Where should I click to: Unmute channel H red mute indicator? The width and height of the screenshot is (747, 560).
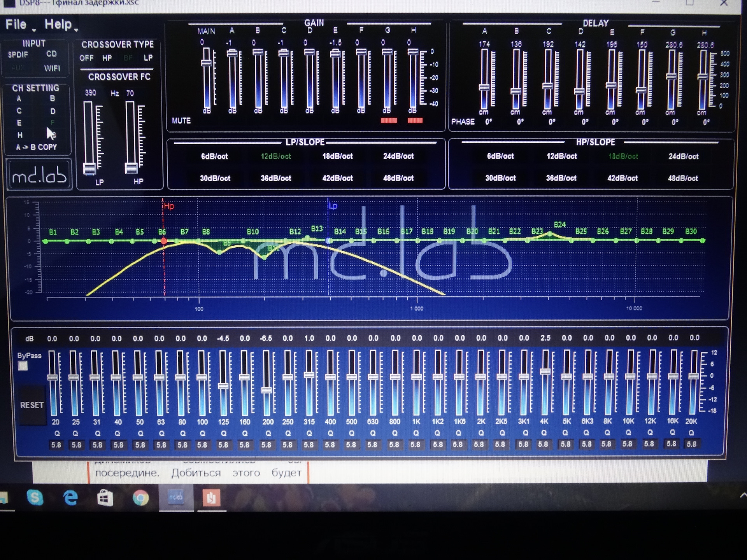(x=415, y=121)
